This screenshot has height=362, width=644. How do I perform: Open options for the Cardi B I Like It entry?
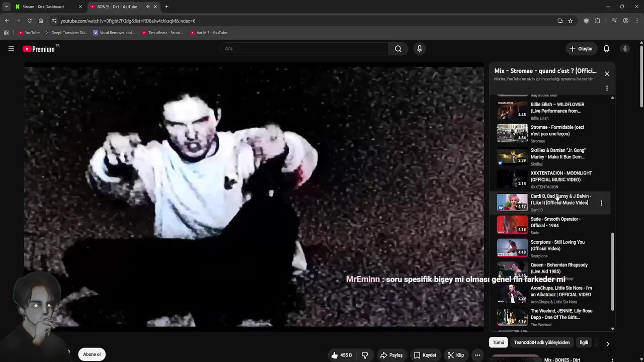click(x=601, y=203)
